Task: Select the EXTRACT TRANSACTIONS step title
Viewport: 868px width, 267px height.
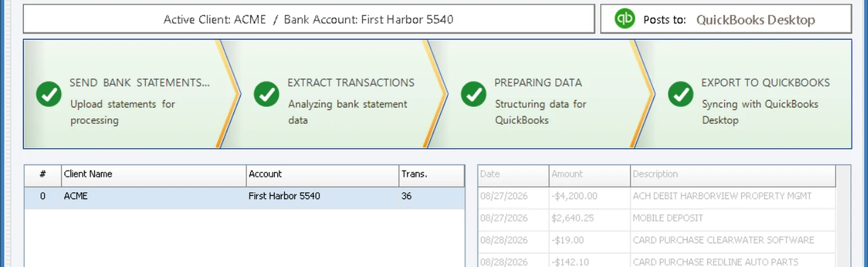Action: click(351, 82)
